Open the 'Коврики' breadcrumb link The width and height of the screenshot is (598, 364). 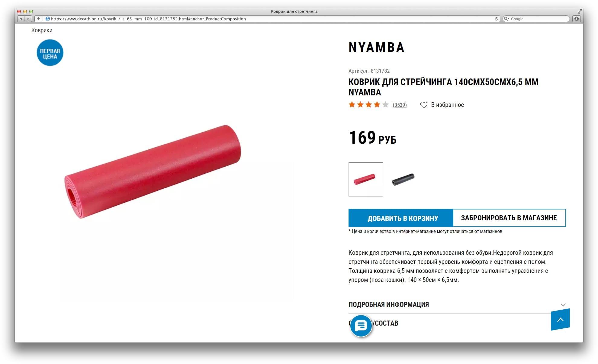42,30
